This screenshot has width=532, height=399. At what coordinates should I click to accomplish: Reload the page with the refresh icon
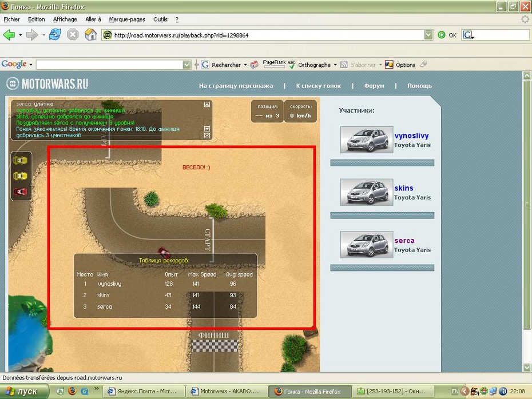tap(55, 34)
